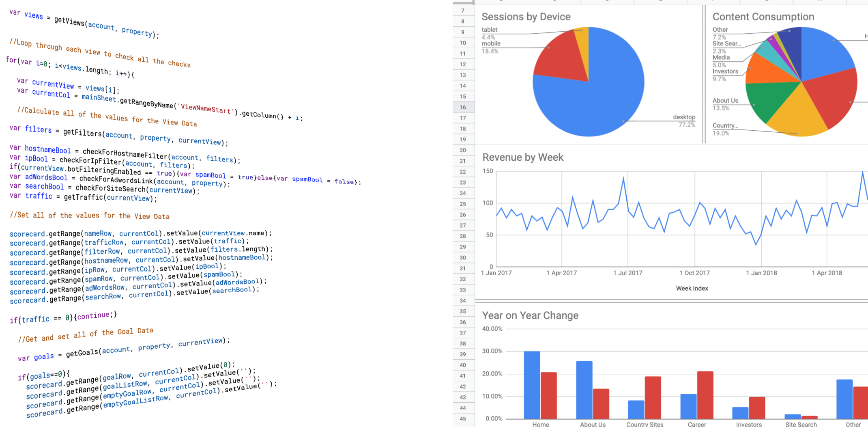This screenshot has width=868, height=427.
Task: Click the mobile 18.4% pie label
Action: pyautogui.click(x=491, y=47)
